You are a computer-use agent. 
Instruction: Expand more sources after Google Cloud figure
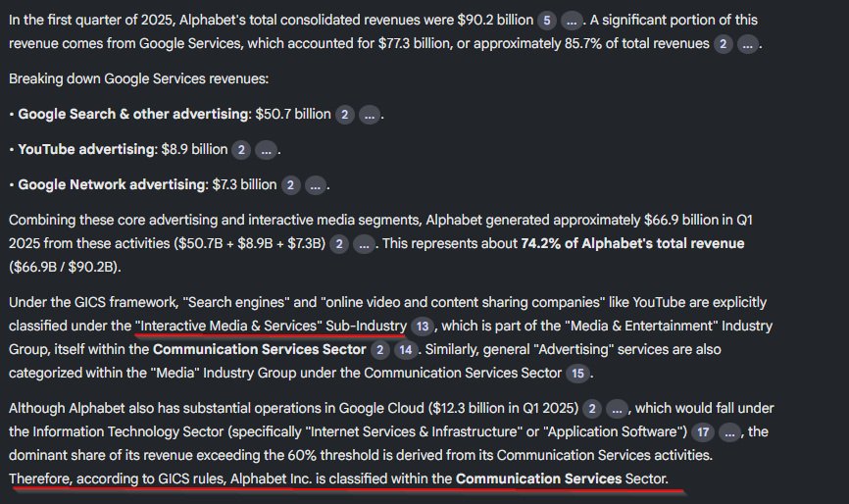[618, 409]
